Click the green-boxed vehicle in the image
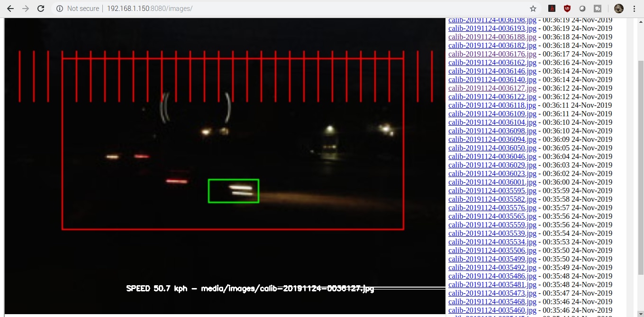The image size is (644, 317). [234, 191]
